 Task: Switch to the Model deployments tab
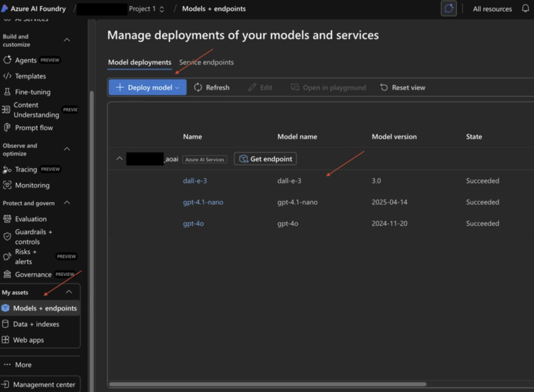[x=140, y=62]
